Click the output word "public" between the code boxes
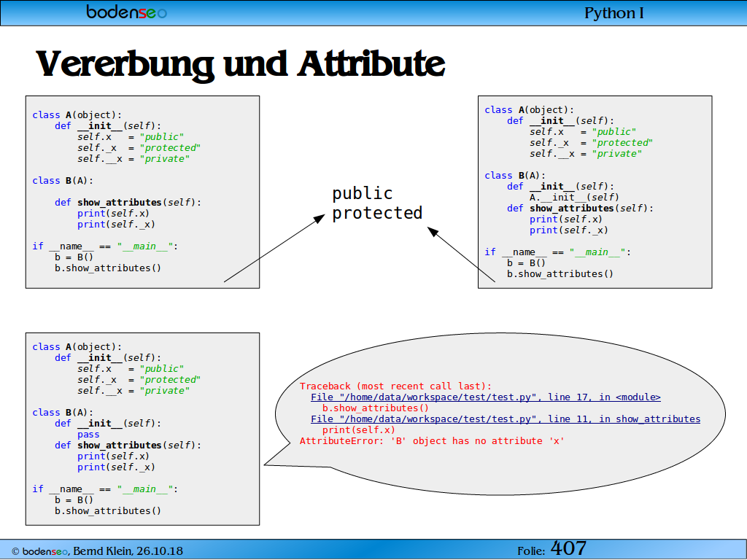The width and height of the screenshot is (747, 560). 362,193
